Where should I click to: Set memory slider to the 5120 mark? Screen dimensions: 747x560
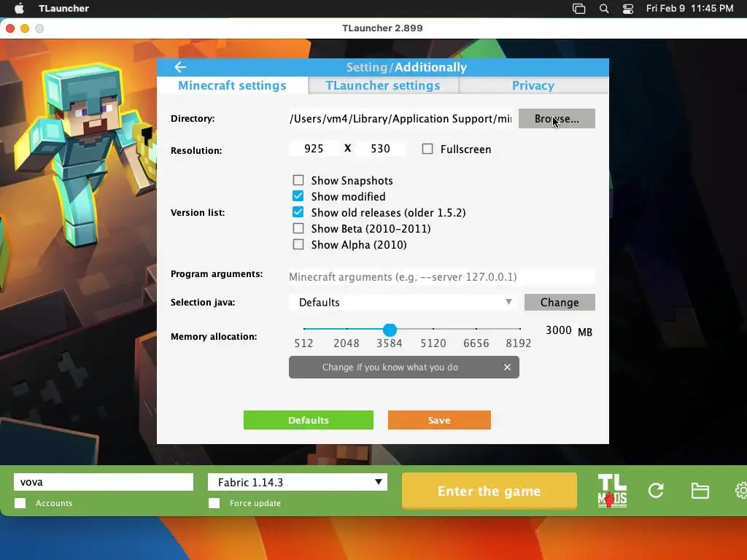click(x=433, y=329)
